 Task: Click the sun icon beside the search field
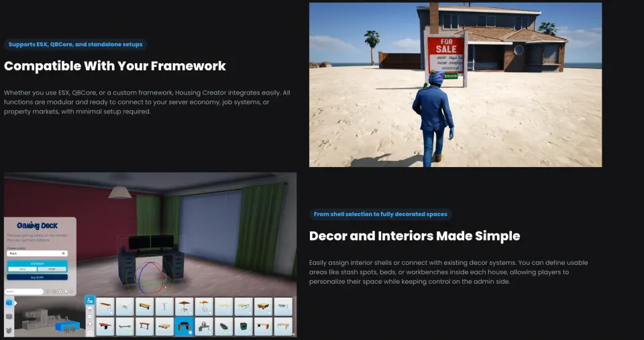(61, 292)
